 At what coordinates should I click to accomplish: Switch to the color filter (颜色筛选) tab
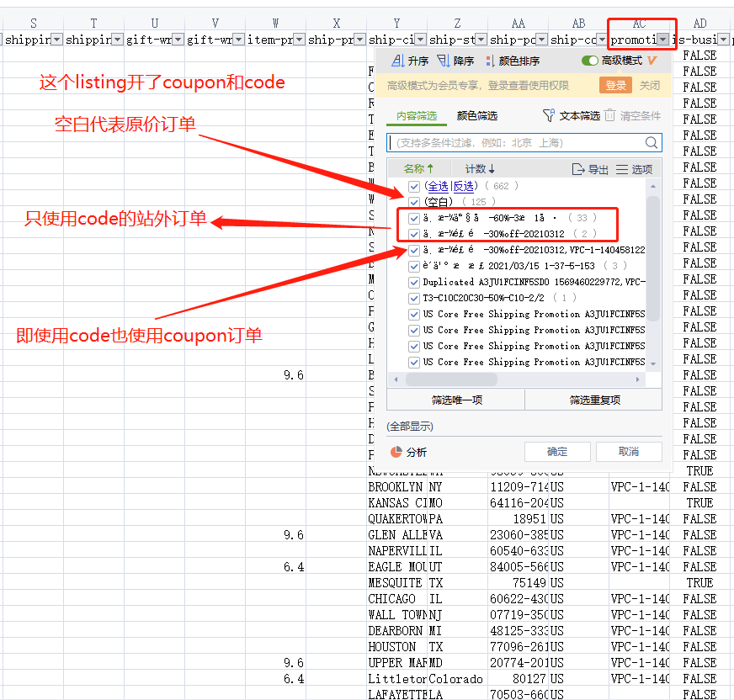[477, 115]
